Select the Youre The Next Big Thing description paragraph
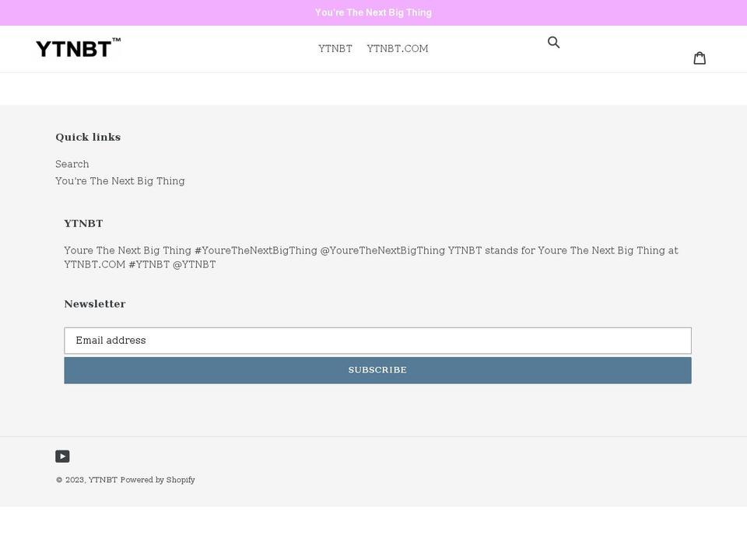Screen dimensions: 747x560 pyautogui.click(x=371, y=257)
